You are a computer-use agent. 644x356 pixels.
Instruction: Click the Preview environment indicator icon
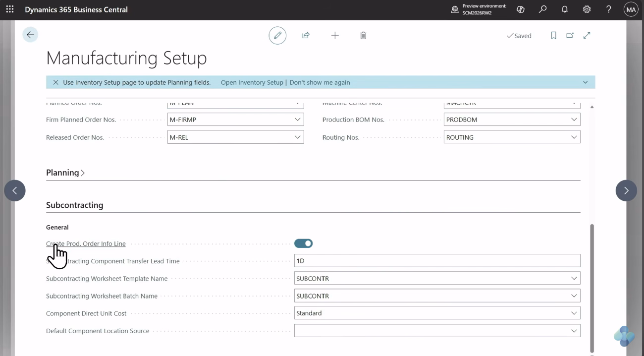click(455, 9)
